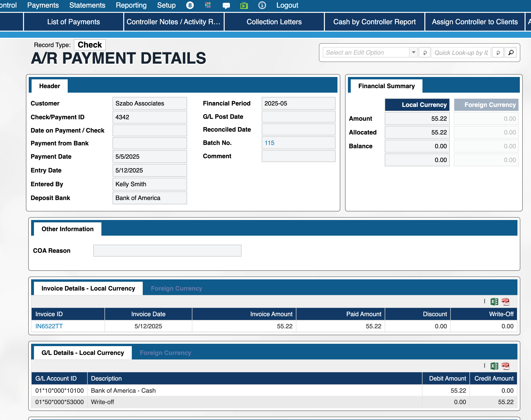Screen dimensions: 531x420
Task: Open the Select an Edit Option combo box
Action: click(366, 52)
